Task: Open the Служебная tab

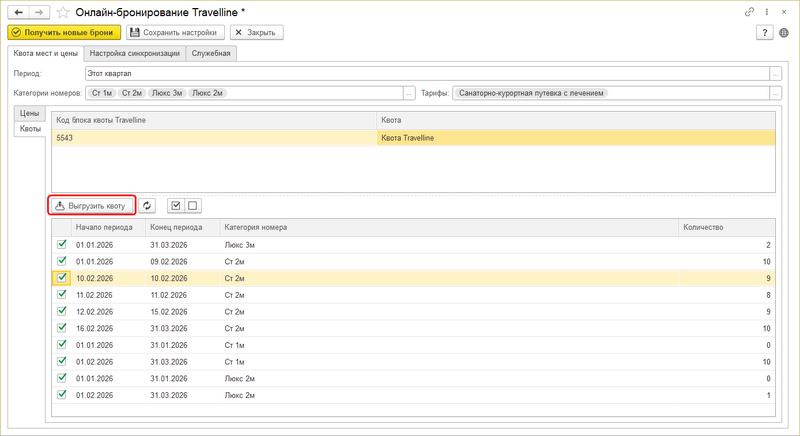Action: click(211, 53)
